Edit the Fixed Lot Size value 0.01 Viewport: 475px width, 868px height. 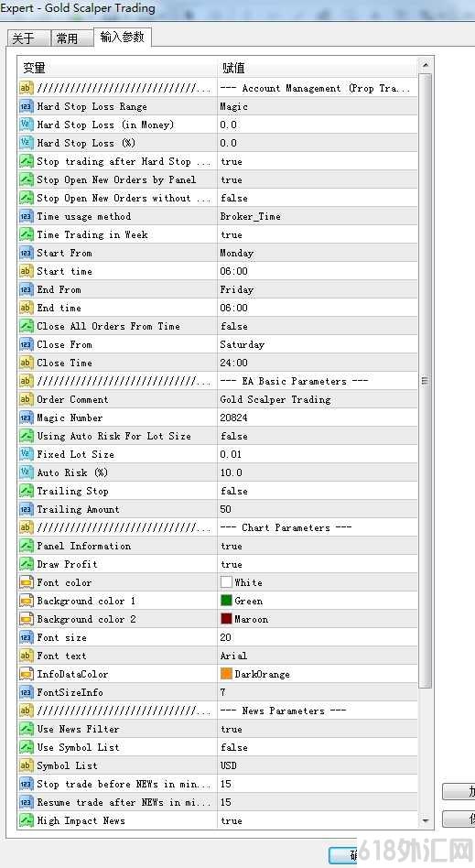coord(318,454)
